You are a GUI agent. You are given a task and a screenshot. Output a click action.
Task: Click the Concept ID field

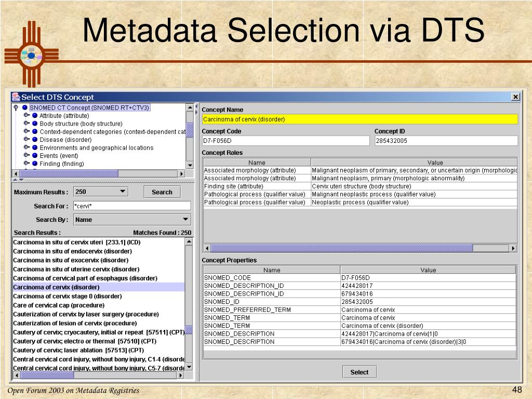click(446, 141)
